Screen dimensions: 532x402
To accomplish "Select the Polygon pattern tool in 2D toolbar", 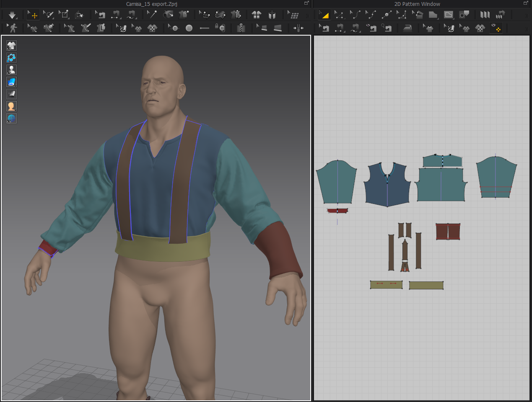I will [433, 15].
